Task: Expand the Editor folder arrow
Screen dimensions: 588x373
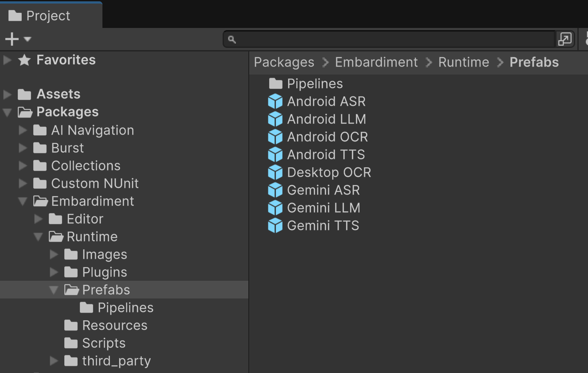Action: tap(38, 219)
